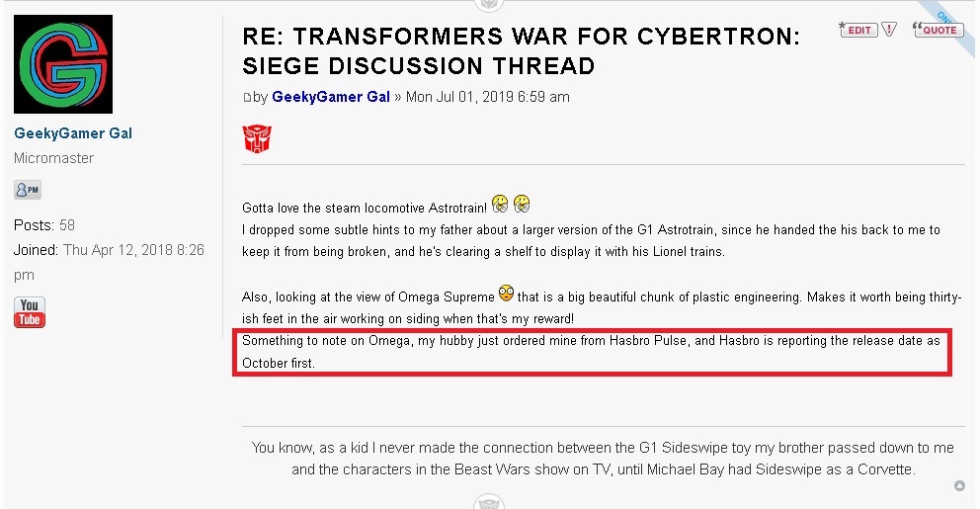The height and width of the screenshot is (509, 980).
Task: Click the Transformers emblem at page top
Action: [490, 4]
